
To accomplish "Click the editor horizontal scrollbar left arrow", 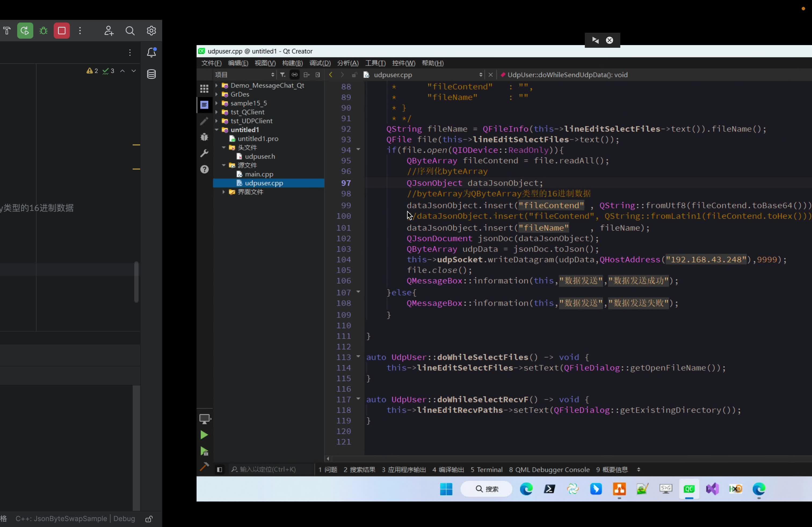I will pos(328,459).
